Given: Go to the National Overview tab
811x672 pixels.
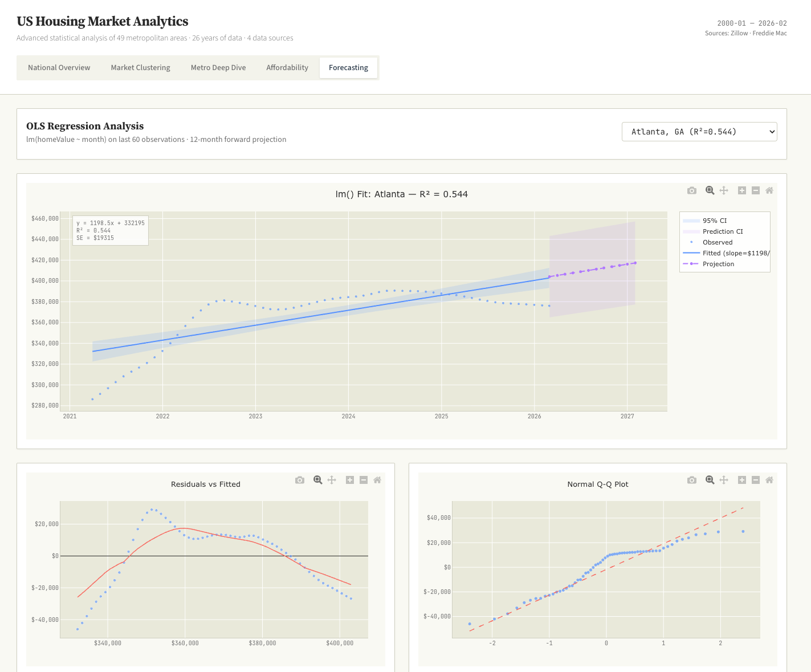Looking at the screenshot, I should [58, 67].
